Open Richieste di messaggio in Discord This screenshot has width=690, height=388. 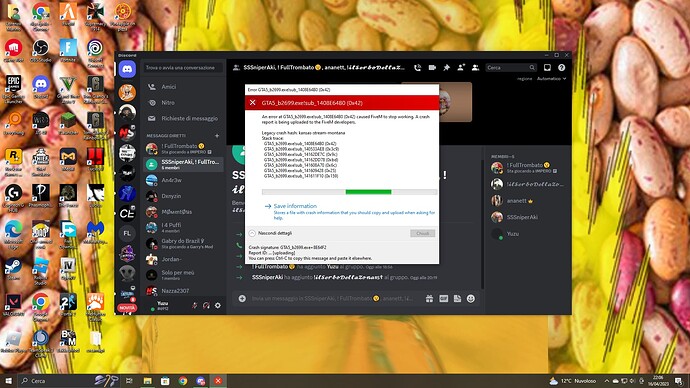tap(184, 118)
